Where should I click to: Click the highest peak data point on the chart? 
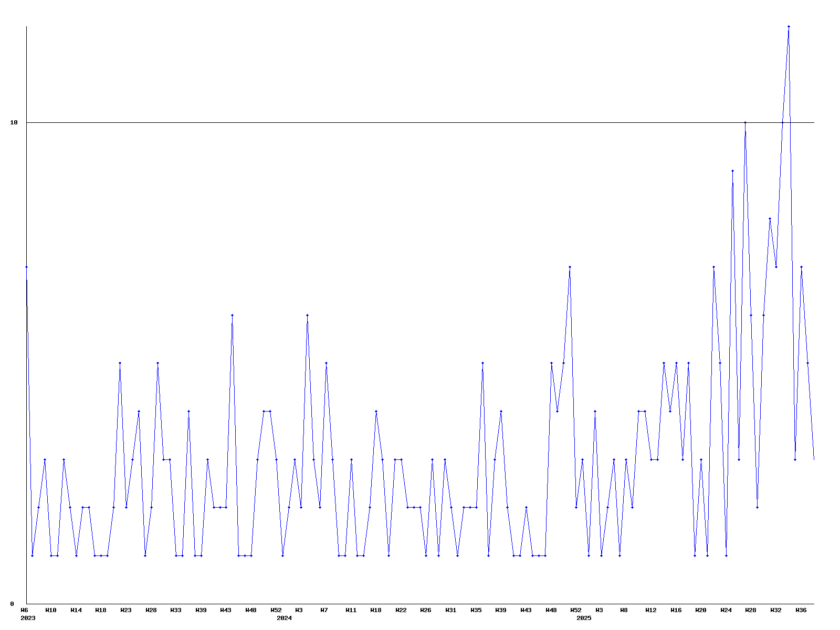click(x=789, y=26)
